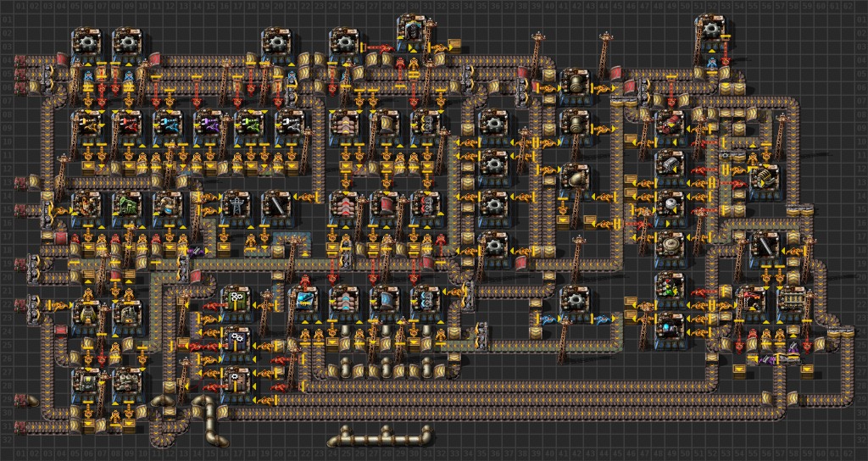
Task: Select the purple filter inserter assembler
Action: pyautogui.click(x=209, y=128)
